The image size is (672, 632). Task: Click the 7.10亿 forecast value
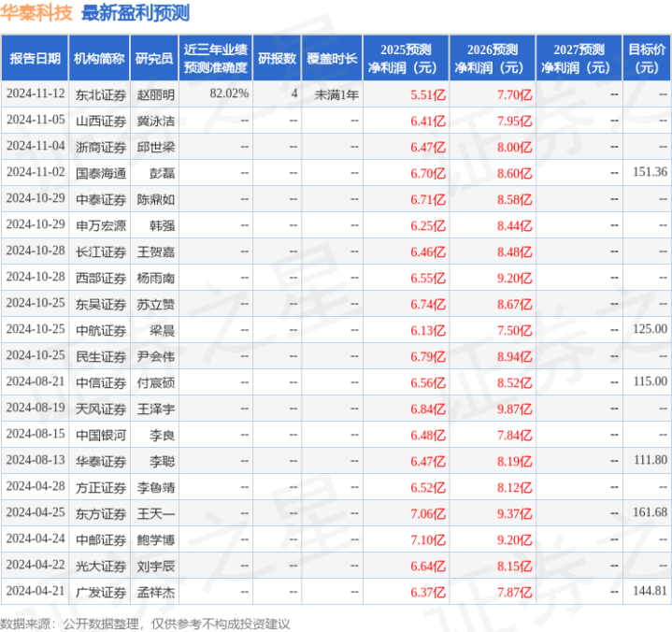[428, 539]
